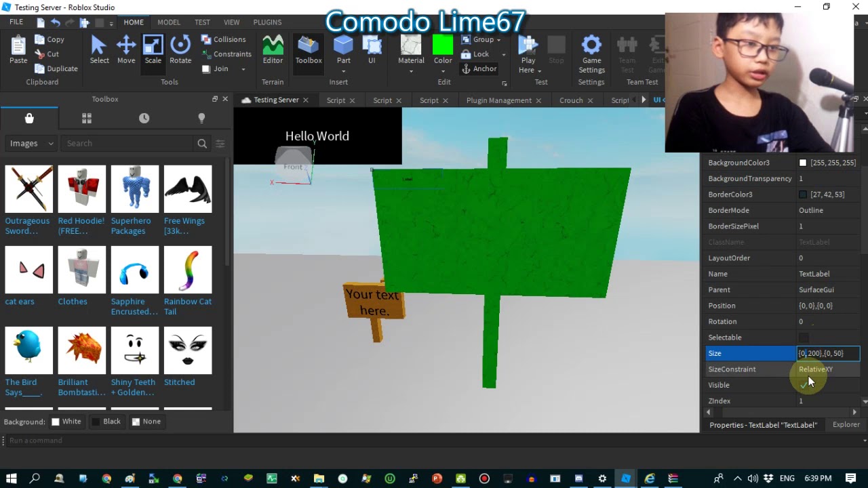Image resolution: width=868 pixels, height=488 pixels.
Task: Switch to VIEW ribbon tab
Action: point(231,22)
